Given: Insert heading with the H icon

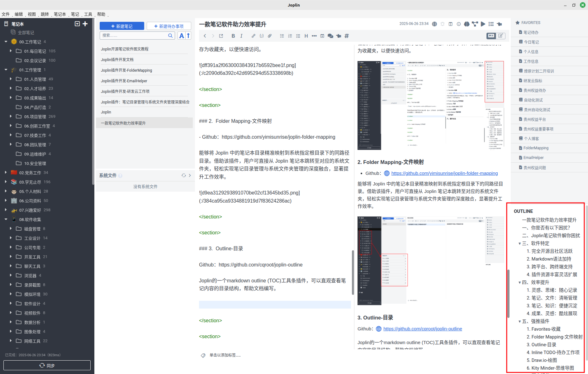Looking at the screenshot, I should click(x=306, y=36).
